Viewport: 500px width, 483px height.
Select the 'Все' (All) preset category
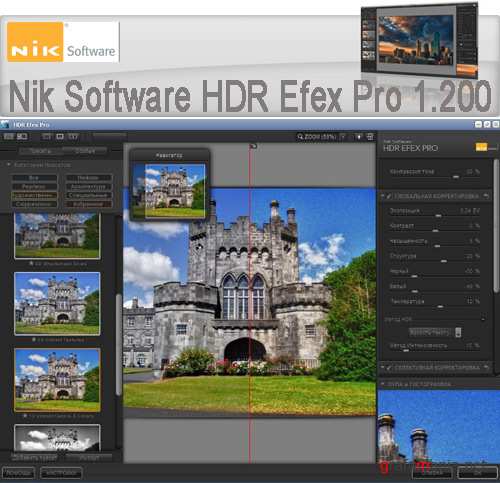[34, 178]
